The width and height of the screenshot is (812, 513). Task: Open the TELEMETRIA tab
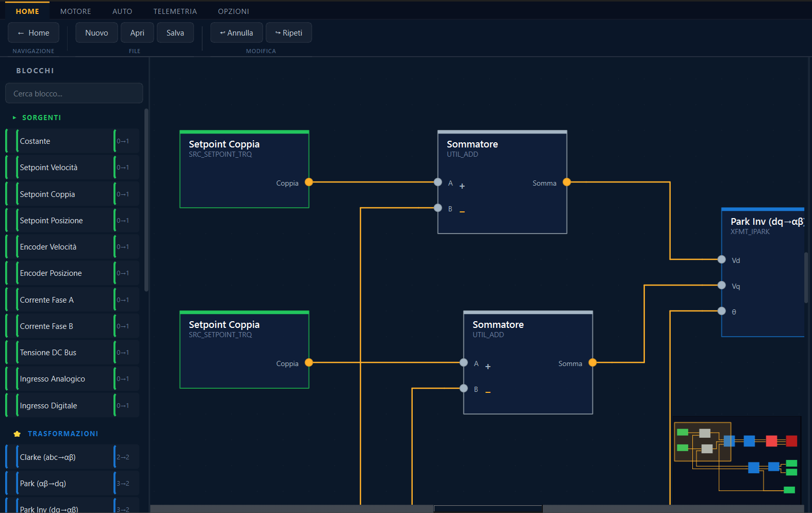click(x=175, y=11)
